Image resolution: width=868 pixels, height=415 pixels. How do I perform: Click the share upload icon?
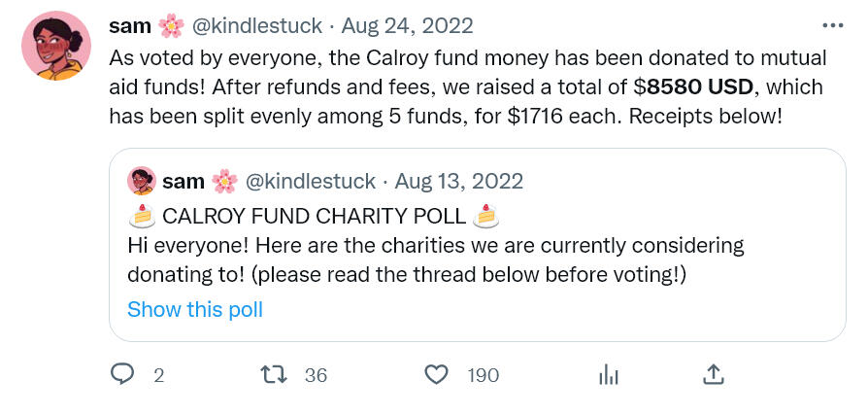pyautogui.click(x=714, y=375)
